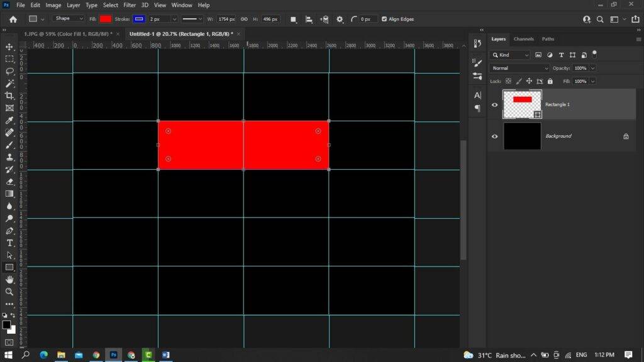644x362 pixels.
Task: Open the Layer menu
Action: [73, 5]
